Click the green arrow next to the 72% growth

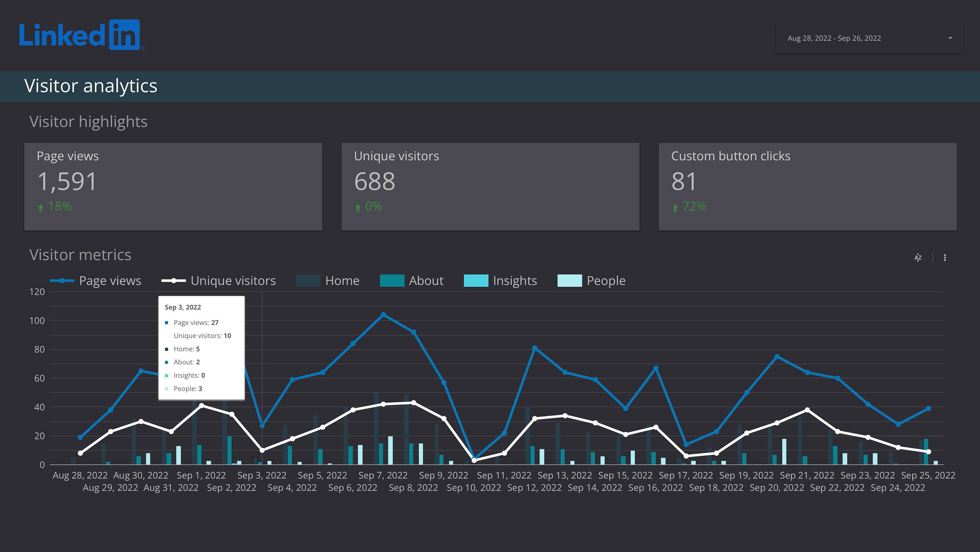point(675,207)
